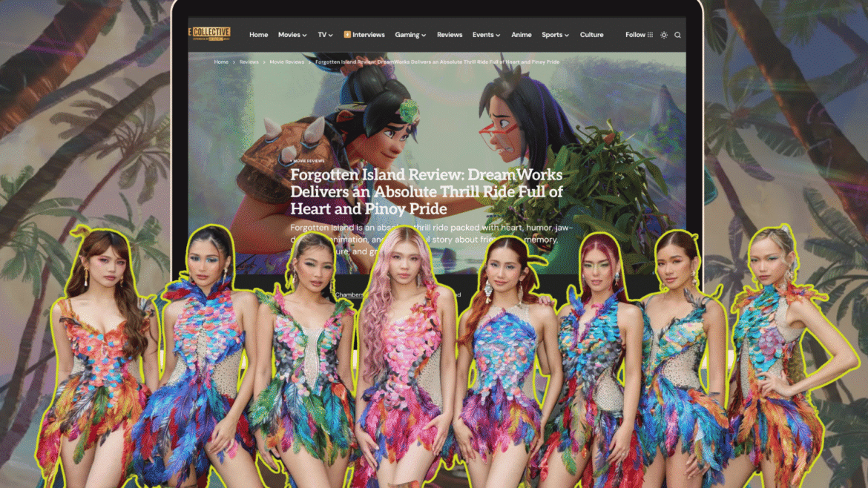This screenshot has width=868, height=488.
Task: Expand the TV dropdown chevron
Action: 330,36
